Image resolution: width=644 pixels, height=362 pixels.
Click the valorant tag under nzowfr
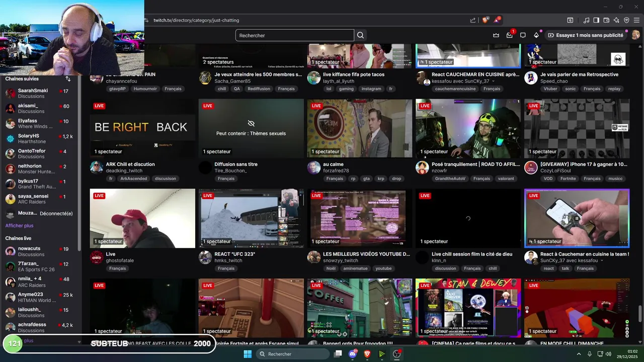tap(506, 178)
